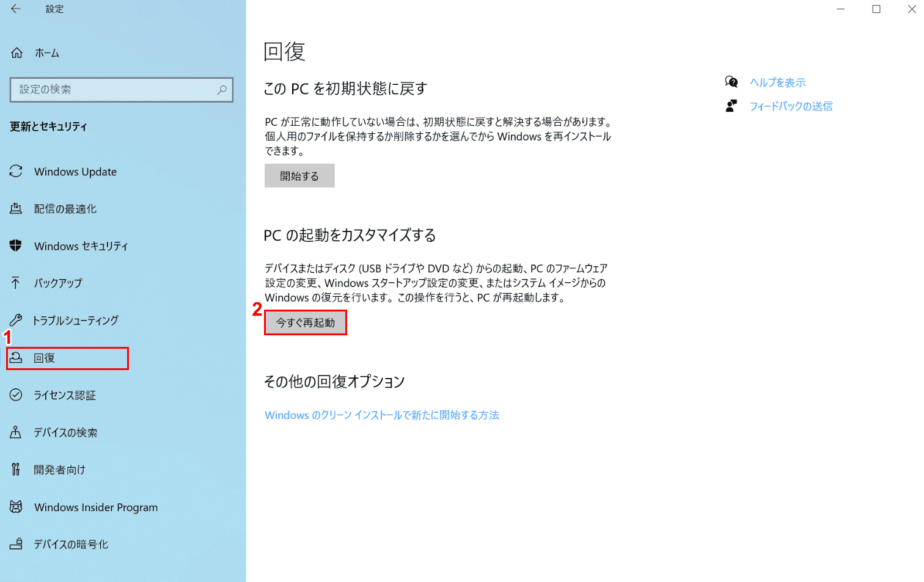Click the back arrow icon
The image size is (924, 582).
click(x=16, y=9)
